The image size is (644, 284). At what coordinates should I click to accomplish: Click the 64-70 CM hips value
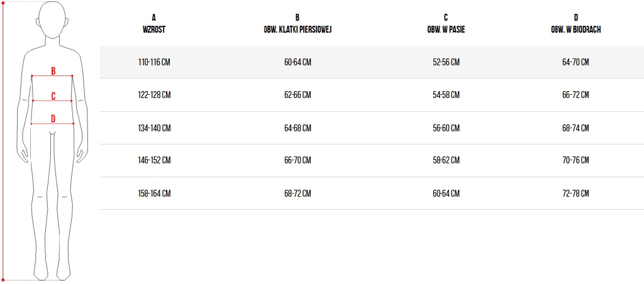coord(575,62)
